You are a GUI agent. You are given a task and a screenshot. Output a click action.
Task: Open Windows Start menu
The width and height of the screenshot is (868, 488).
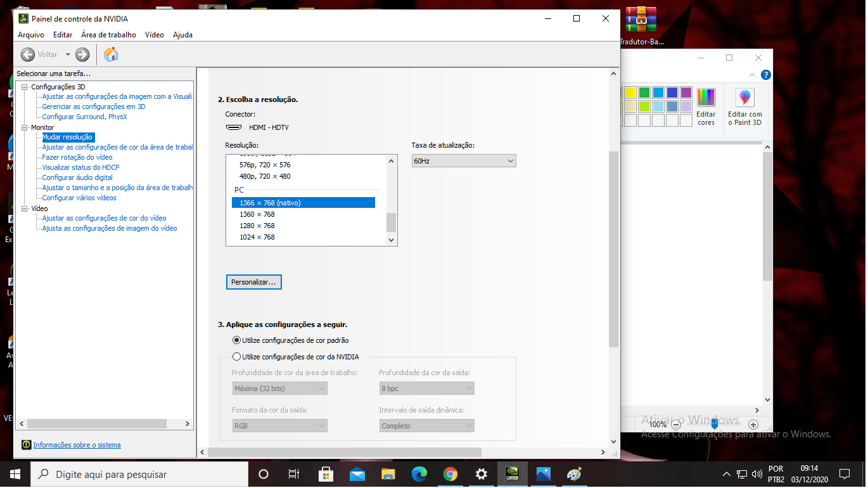(15, 474)
